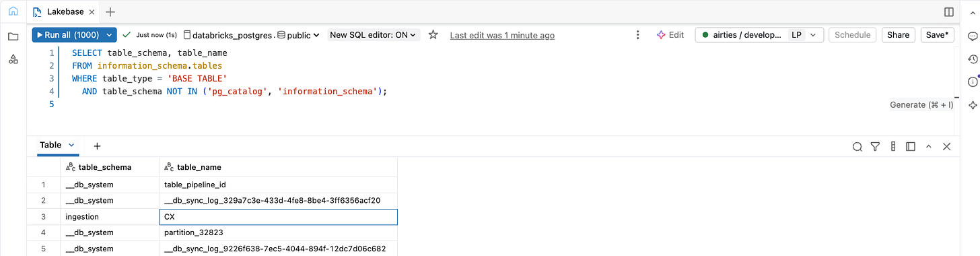Image resolution: width=980 pixels, height=256 pixels.
Task: Switch to the Lakebase tab
Action: [65, 11]
